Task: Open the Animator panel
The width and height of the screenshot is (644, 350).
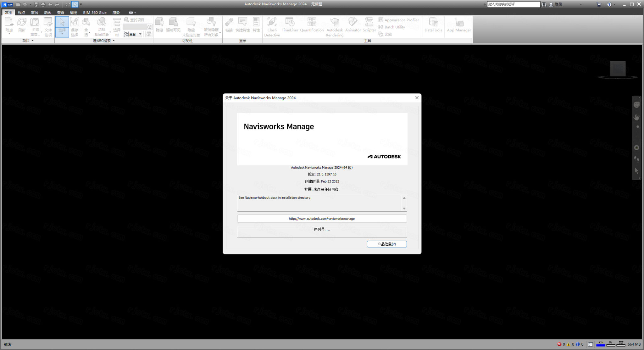Action: pos(353,25)
